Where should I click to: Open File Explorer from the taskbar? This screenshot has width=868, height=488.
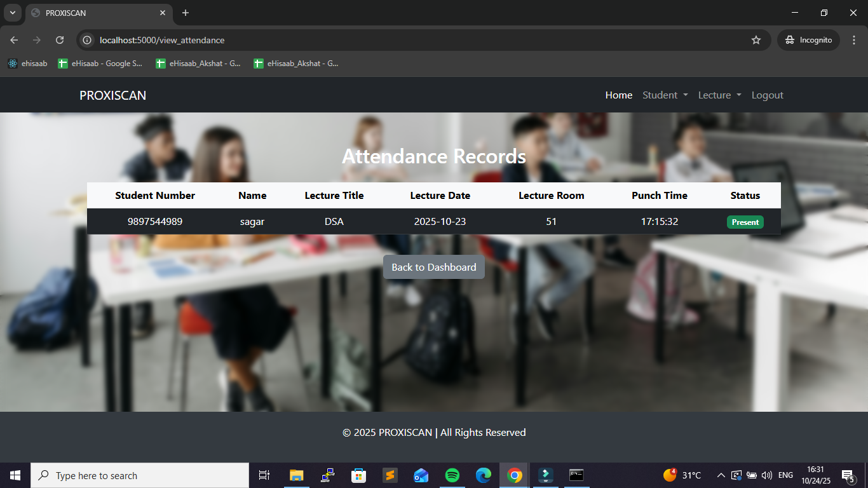pos(297,475)
